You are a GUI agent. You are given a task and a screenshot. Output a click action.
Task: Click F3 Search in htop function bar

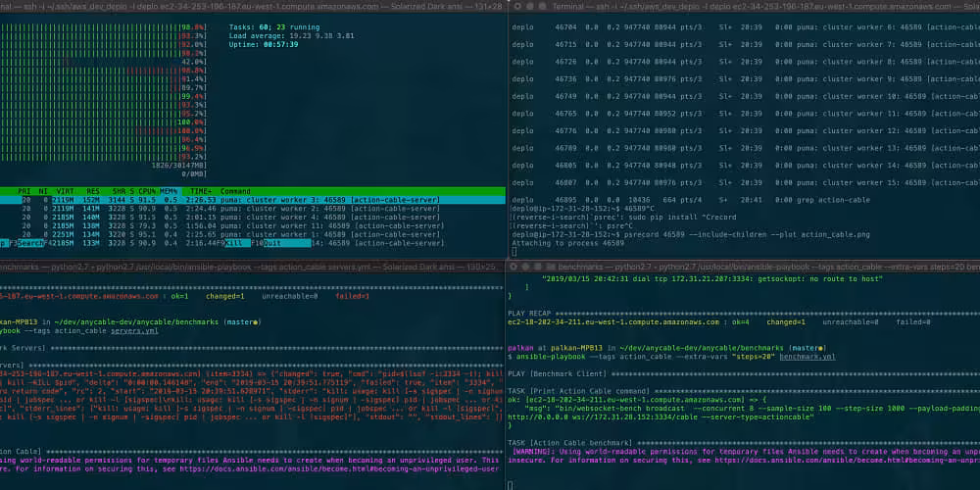(x=25, y=243)
